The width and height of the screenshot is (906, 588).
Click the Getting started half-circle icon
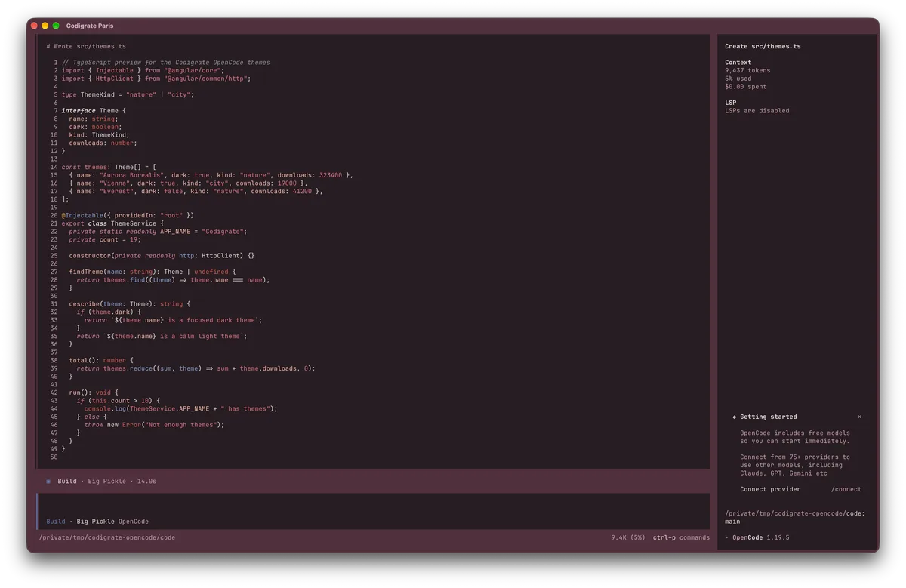(734, 417)
